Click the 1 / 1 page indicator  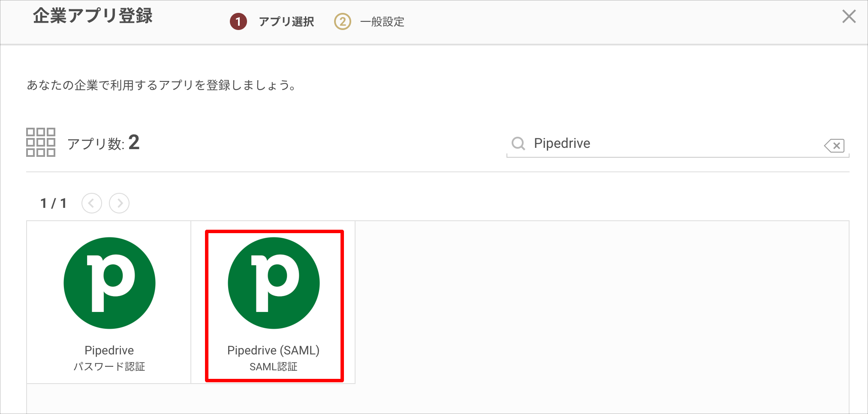tap(53, 203)
